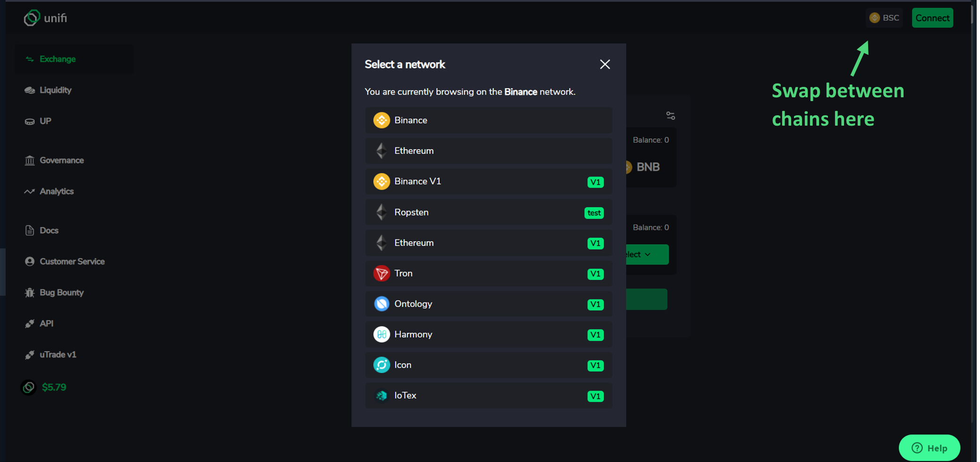The image size is (980, 462).
Task: Click the Ontology network icon
Action: (381, 304)
